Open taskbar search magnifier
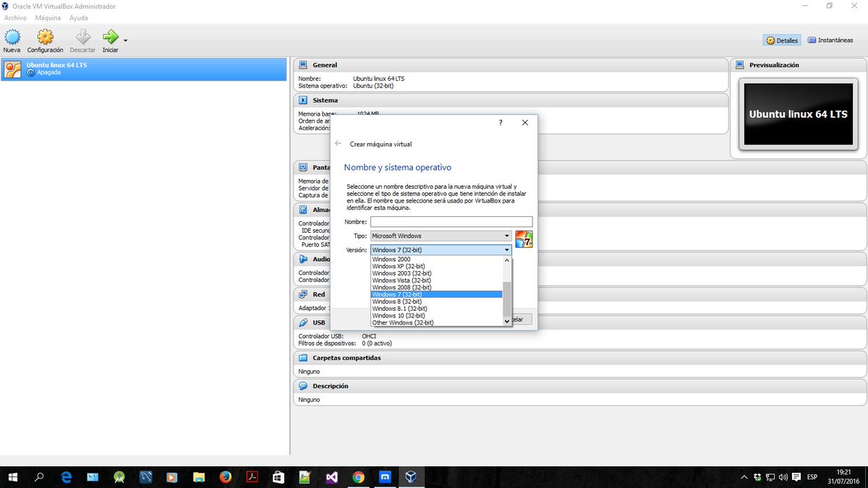The image size is (868, 488). point(39,477)
